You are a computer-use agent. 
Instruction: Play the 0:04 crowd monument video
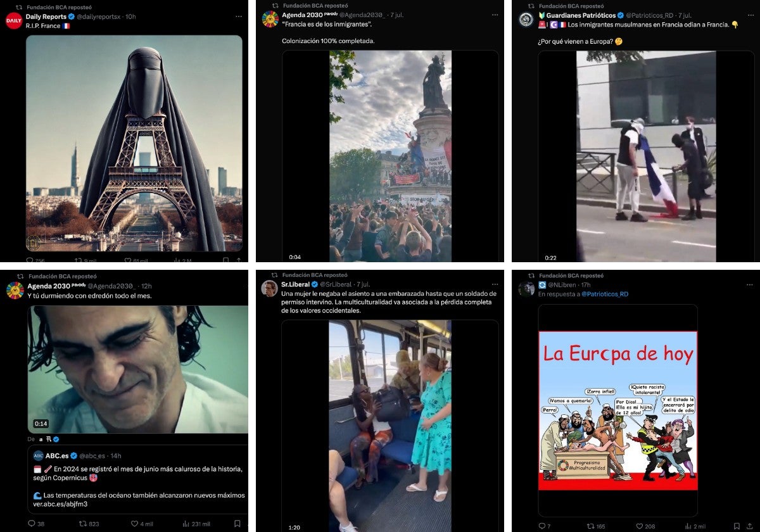(x=390, y=156)
